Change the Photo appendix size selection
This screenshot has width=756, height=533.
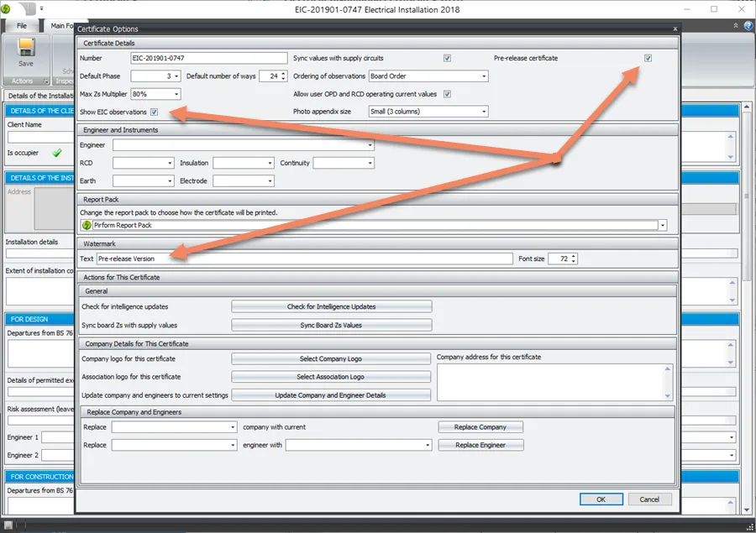pyautogui.click(x=484, y=111)
